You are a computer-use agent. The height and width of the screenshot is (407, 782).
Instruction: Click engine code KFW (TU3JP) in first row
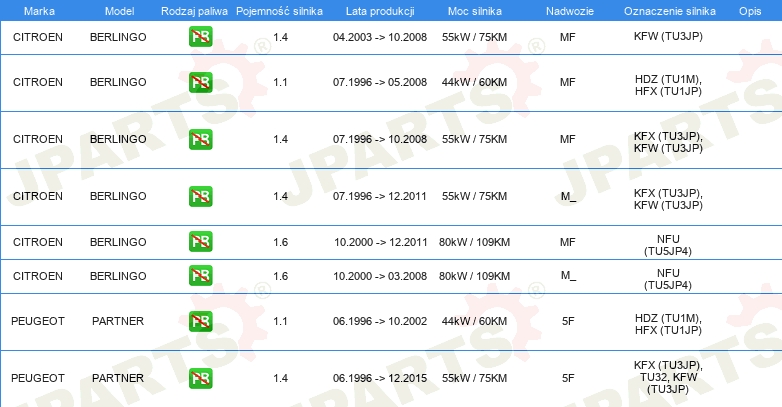[668, 36]
